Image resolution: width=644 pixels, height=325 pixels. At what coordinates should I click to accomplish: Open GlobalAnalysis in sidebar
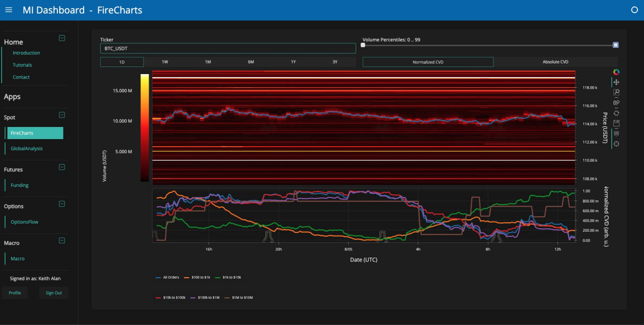[27, 149]
